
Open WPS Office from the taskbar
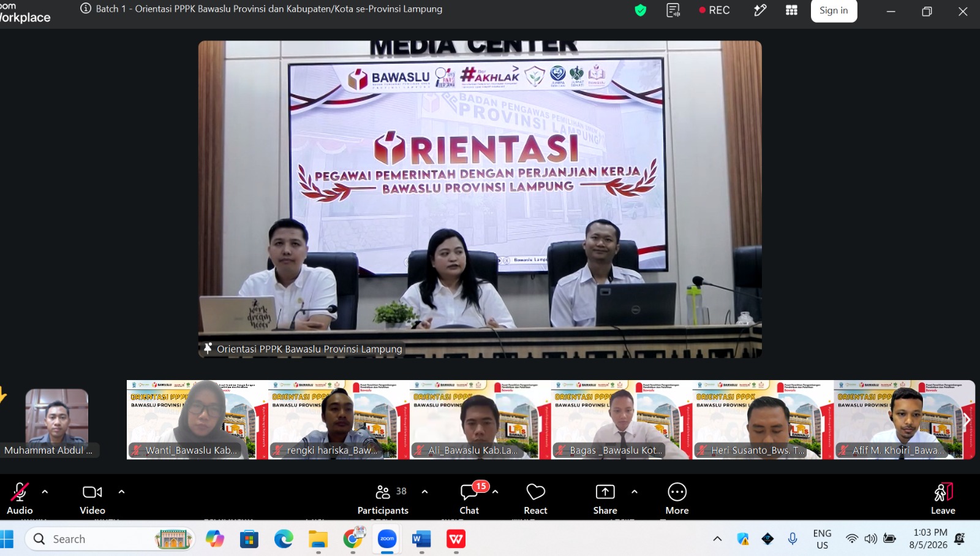coord(456,539)
